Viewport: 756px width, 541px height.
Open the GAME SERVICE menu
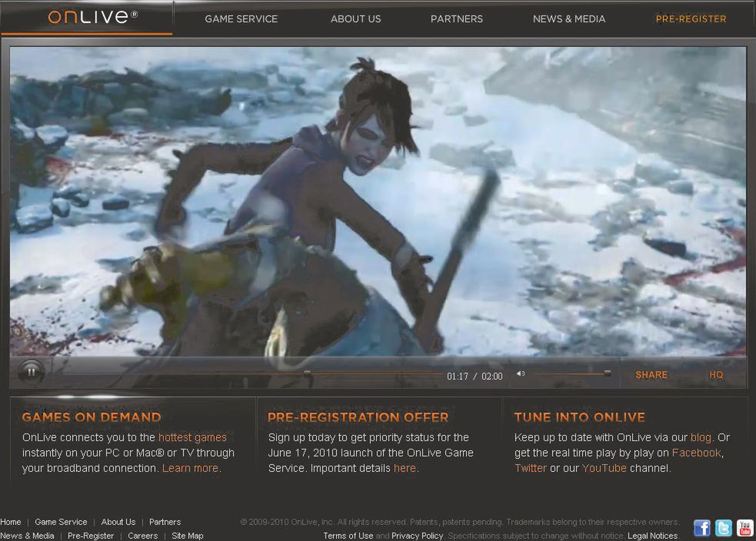[241, 18]
